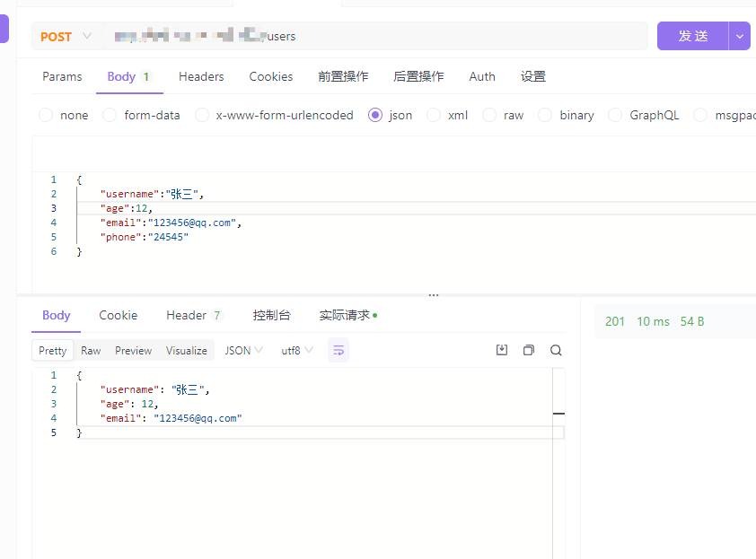The width and height of the screenshot is (756, 559).
Task: Click the save response to file icon
Action: tap(502, 350)
